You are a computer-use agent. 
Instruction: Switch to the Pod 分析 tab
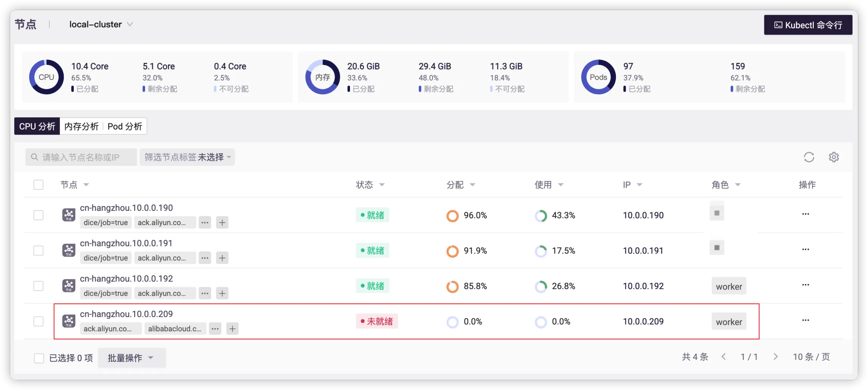coord(125,126)
